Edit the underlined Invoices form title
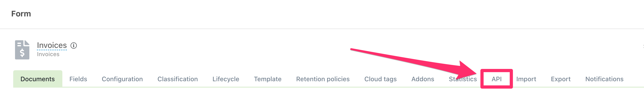 52,45
